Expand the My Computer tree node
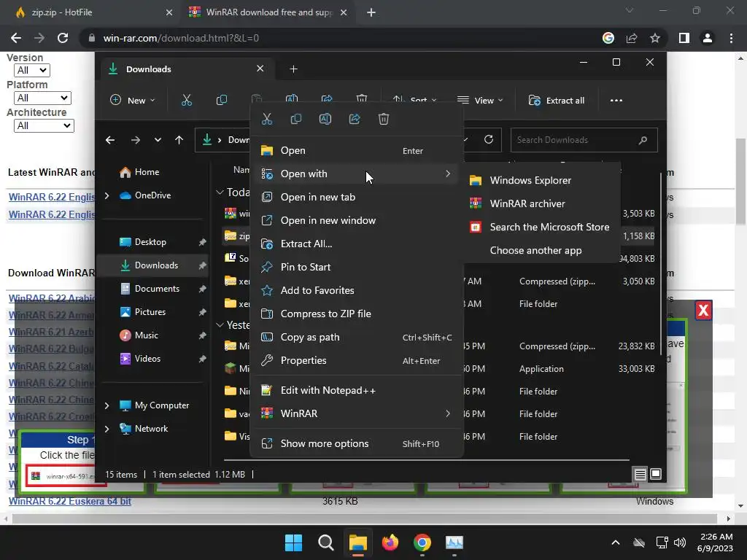Screen dimensions: 747x560 (x=107, y=405)
